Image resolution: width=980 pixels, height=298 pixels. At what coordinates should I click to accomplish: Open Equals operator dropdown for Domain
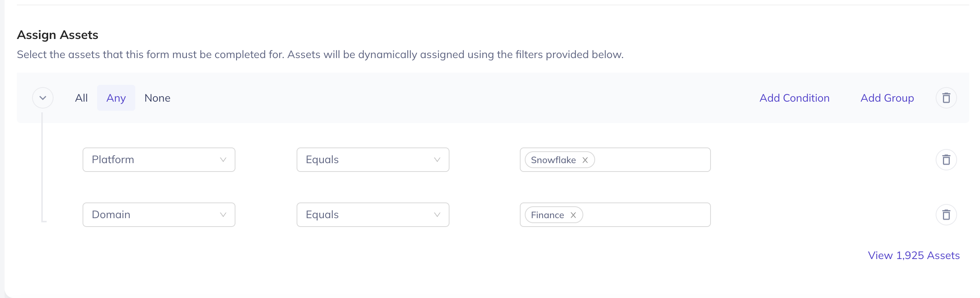(x=373, y=215)
